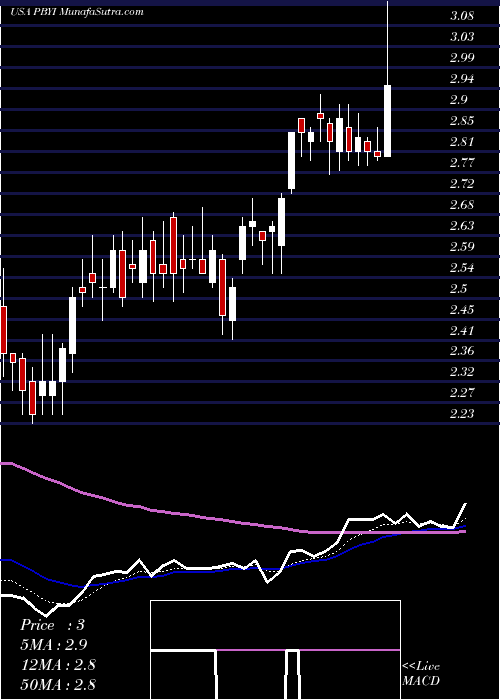Select the 2.85 price axis label
This screenshot has width=500, height=700.
(x=462, y=121)
